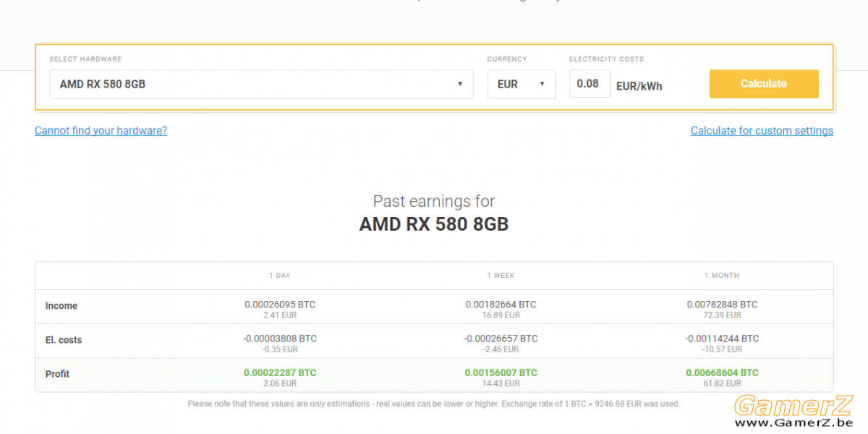This screenshot has width=868, height=434.
Task: Select the 1 MONTH column header
Action: pos(722,276)
